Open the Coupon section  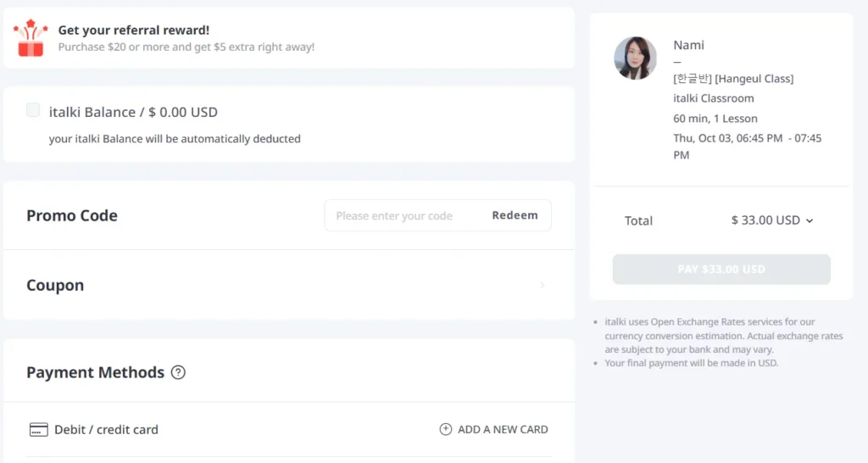tap(55, 286)
